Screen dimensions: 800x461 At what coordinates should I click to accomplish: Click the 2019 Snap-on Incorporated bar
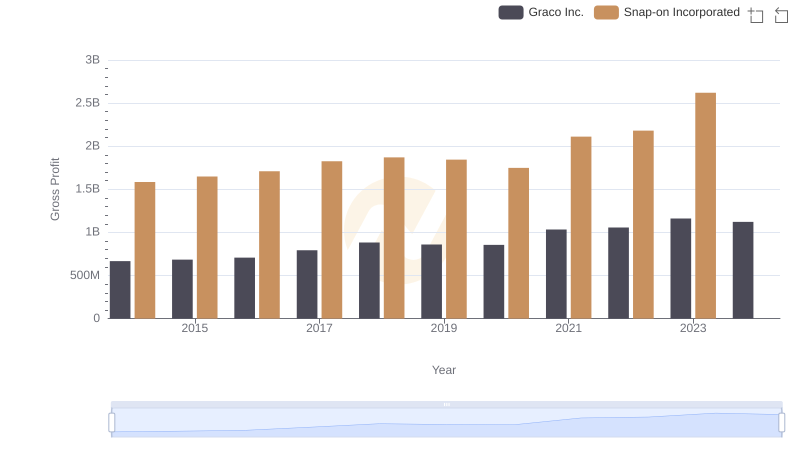coord(456,239)
